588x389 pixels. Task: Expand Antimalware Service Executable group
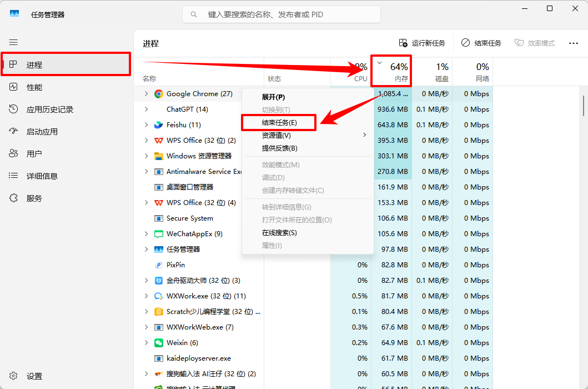coord(146,171)
